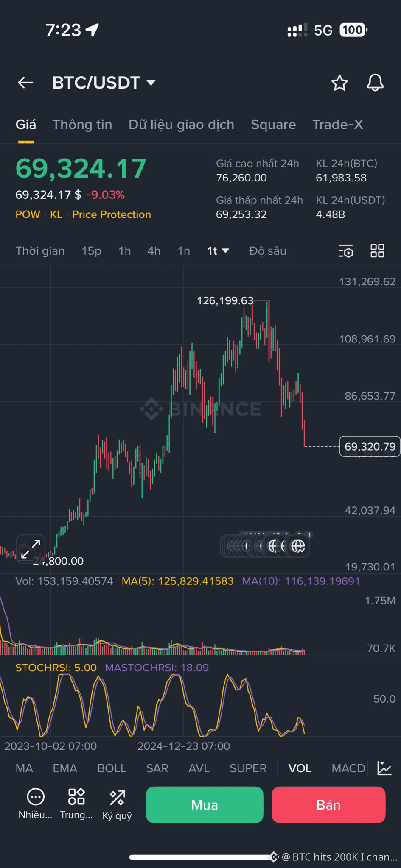The height and width of the screenshot is (868, 401).
Task: Open price alert bell icon
Action: [375, 83]
